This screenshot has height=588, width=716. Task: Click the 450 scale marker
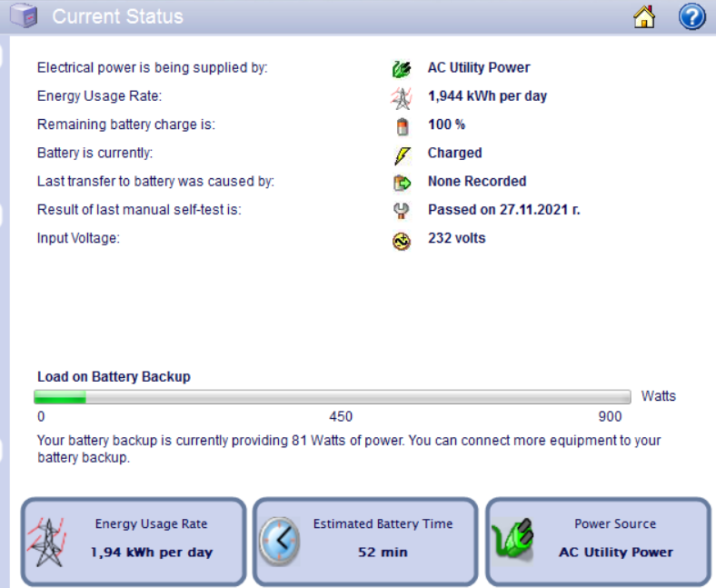[x=341, y=416]
